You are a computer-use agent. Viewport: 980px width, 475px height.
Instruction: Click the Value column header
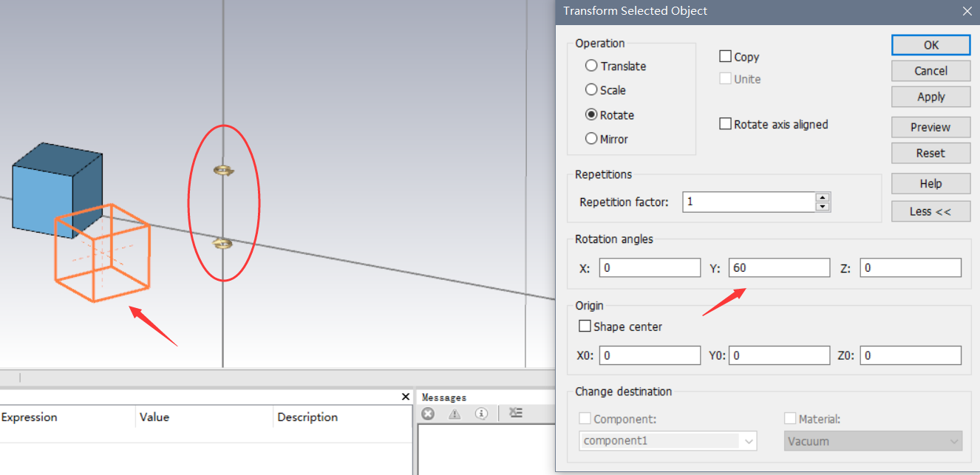154,417
